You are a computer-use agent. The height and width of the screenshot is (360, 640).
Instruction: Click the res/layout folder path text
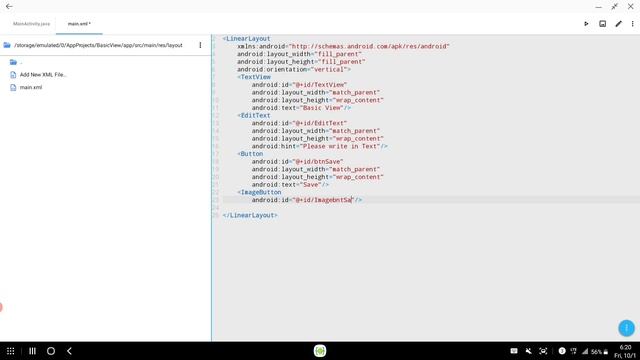98,45
